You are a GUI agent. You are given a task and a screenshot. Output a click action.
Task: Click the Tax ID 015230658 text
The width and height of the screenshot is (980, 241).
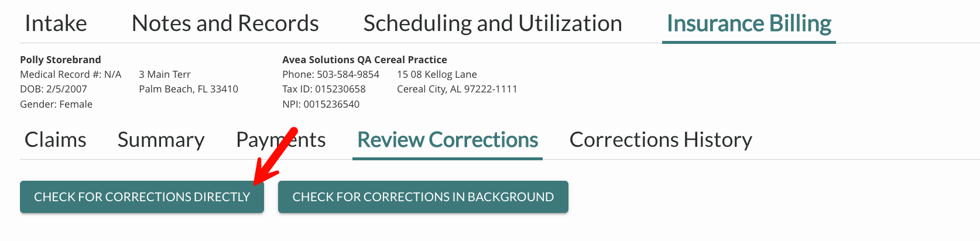(x=324, y=89)
